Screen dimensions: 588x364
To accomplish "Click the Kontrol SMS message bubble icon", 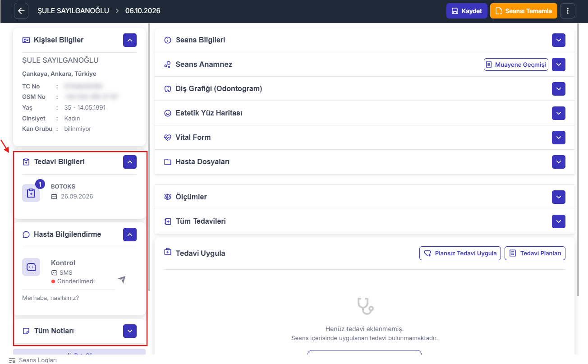I will click(31, 267).
